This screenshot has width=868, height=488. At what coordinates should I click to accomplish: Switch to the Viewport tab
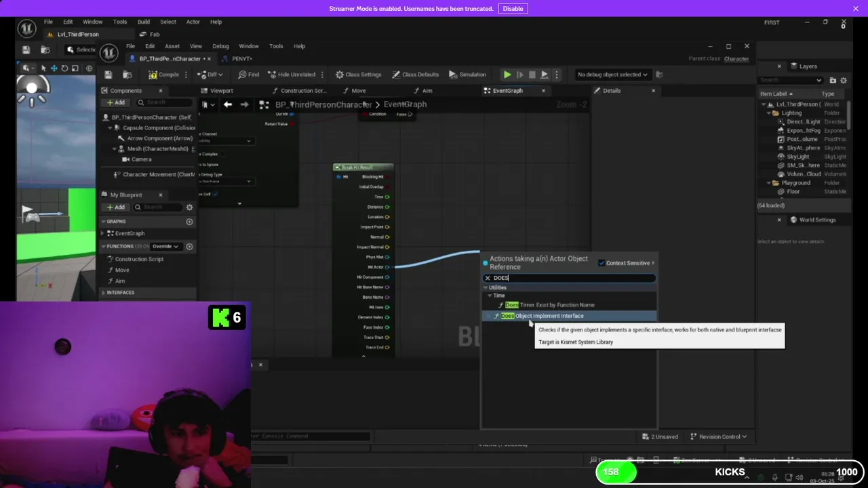click(221, 91)
